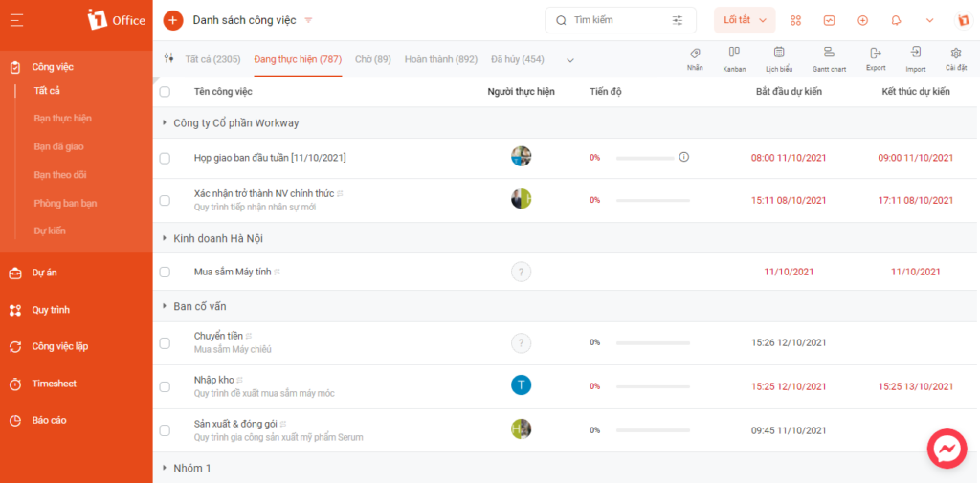Switch to Hoàn thành (892) tab
The height and width of the screenshot is (483, 980).
[x=440, y=59]
